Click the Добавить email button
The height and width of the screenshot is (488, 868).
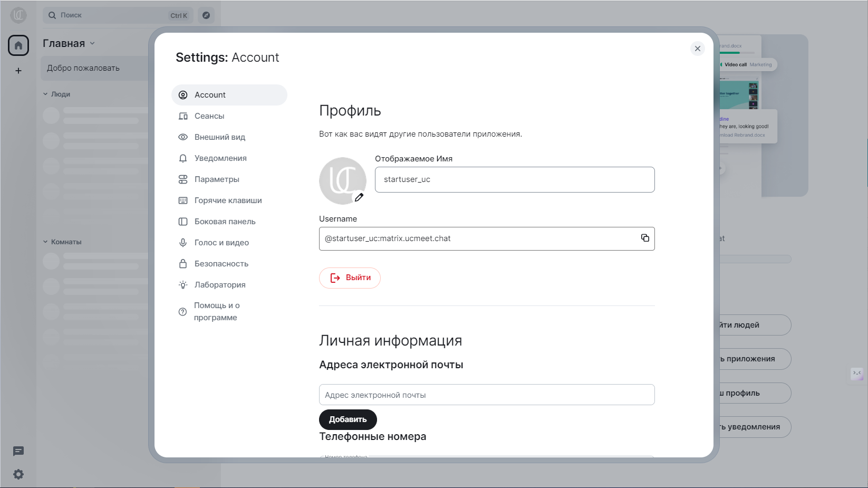[348, 419]
